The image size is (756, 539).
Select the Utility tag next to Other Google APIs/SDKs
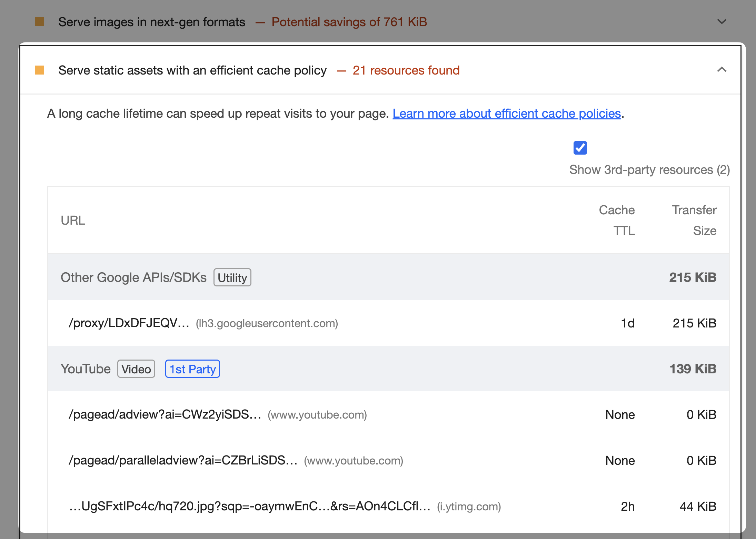pyautogui.click(x=232, y=277)
